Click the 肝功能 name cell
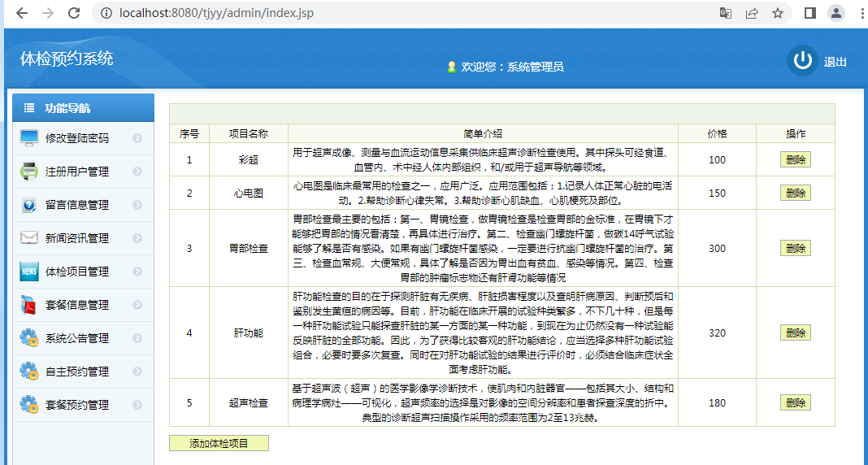The width and height of the screenshot is (868, 465). [249, 332]
